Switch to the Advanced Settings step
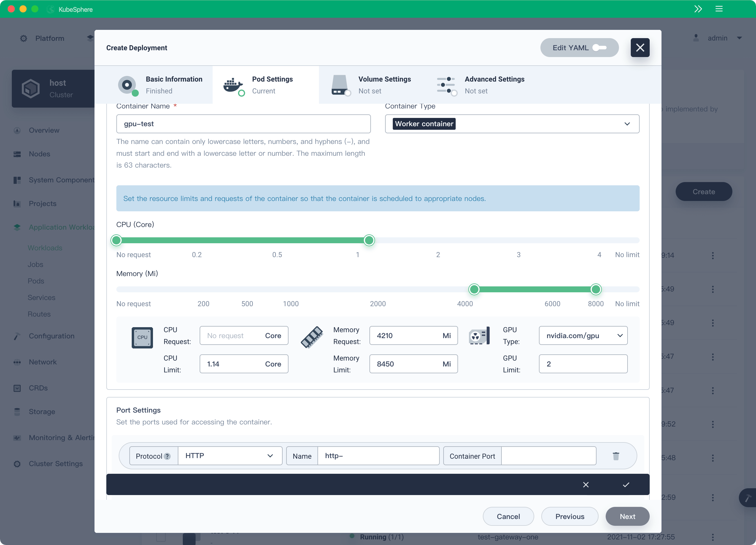The height and width of the screenshot is (545, 756). (x=495, y=85)
